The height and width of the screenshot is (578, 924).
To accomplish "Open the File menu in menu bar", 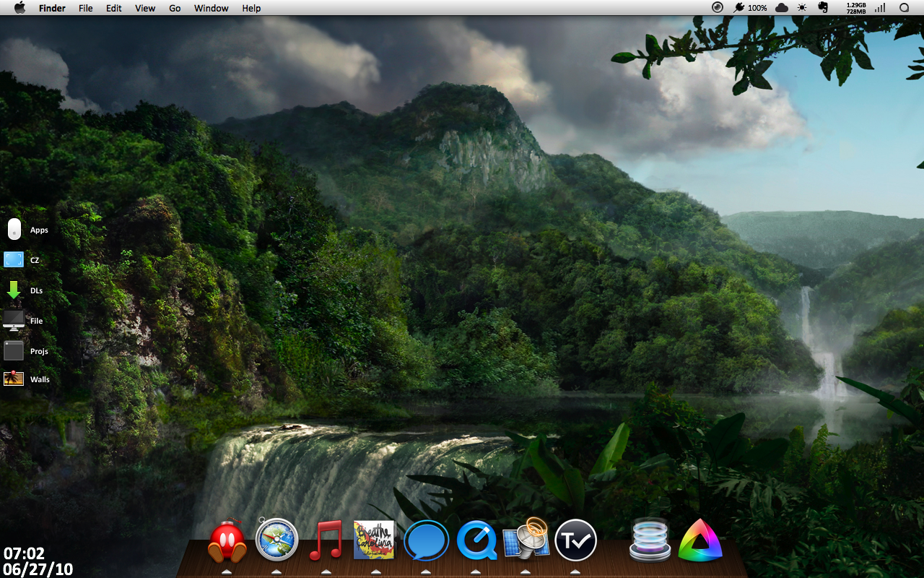I will pyautogui.click(x=85, y=8).
